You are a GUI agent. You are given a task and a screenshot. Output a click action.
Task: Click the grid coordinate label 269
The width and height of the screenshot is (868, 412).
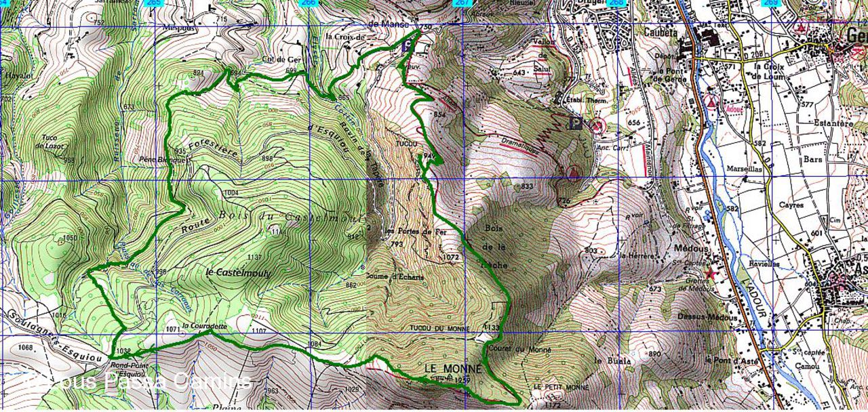[x=770, y=3]
